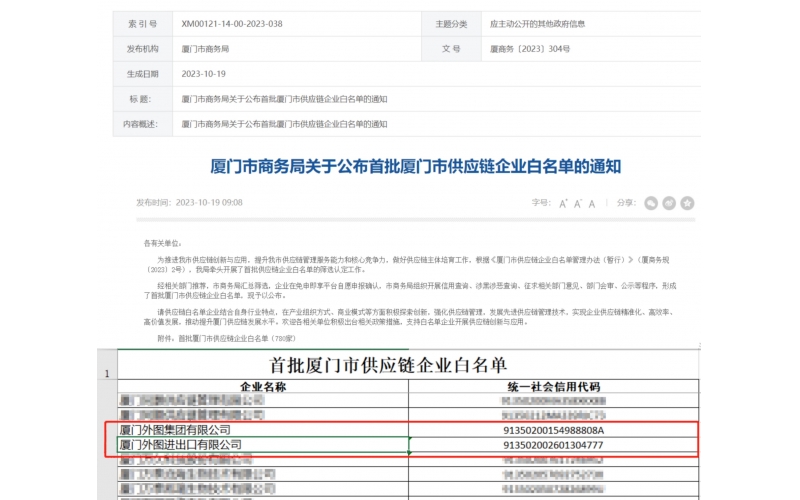Click topic category 应主动公开的其他政府信息
Screen dimensions: 800x500
(537, 24)
